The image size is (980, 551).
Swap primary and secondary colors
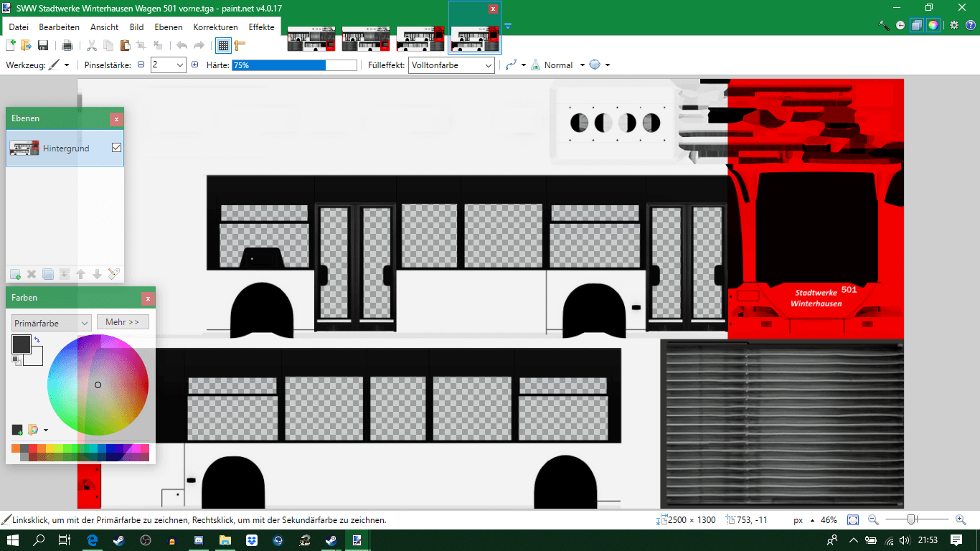pos(37,339)
